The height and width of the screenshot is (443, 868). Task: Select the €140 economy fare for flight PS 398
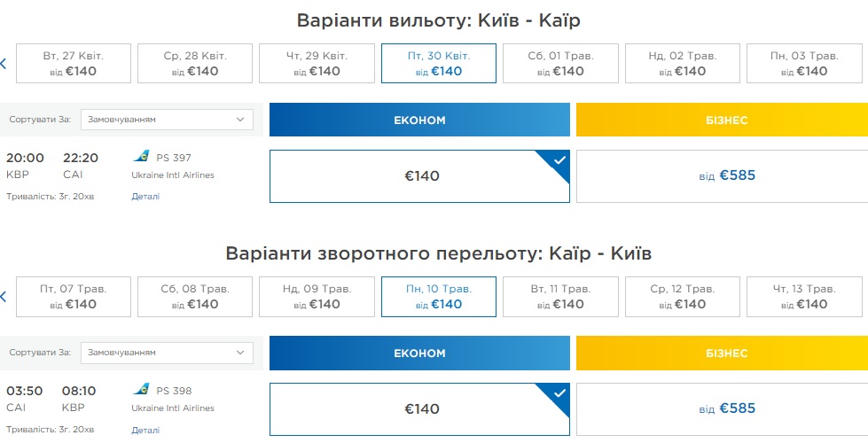coord(419,409)
